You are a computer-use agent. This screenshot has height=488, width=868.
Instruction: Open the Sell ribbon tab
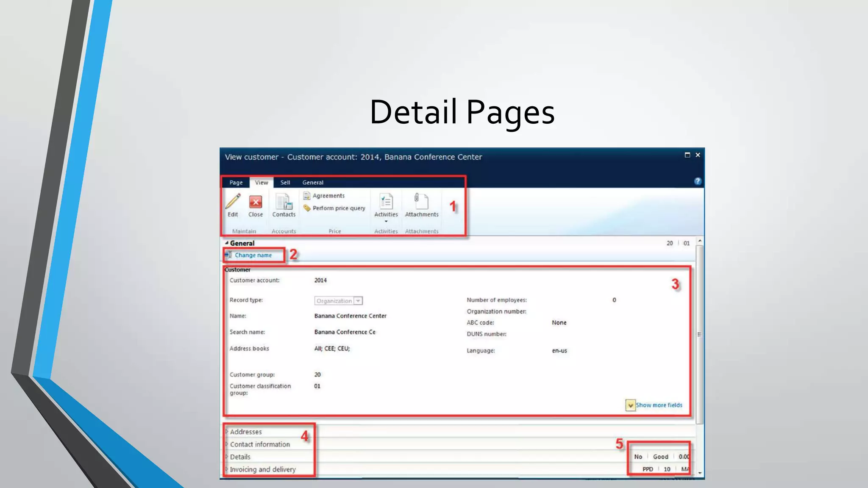[x=285, y=183]
